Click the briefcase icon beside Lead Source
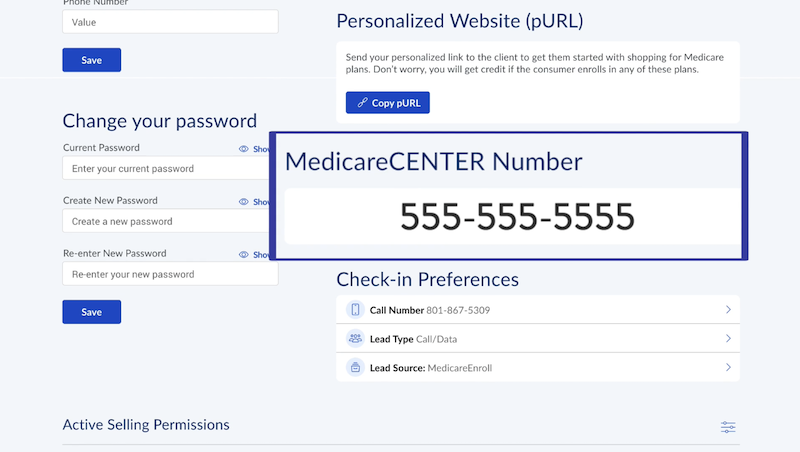 [355, 367]
